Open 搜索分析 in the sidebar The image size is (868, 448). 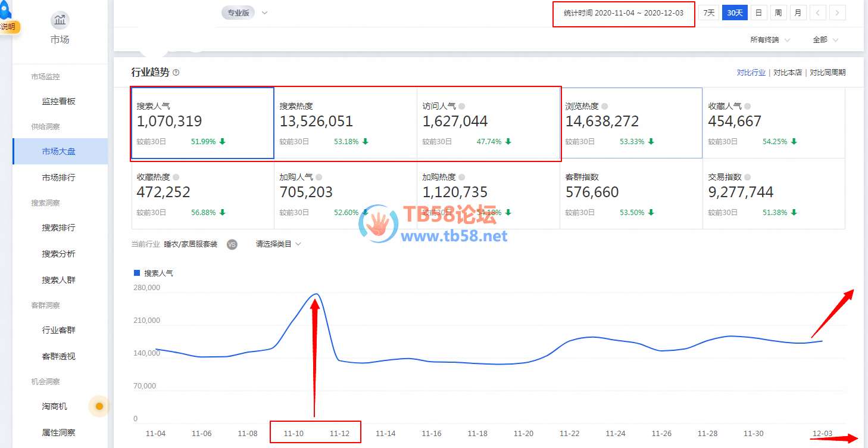click(58, 254)
